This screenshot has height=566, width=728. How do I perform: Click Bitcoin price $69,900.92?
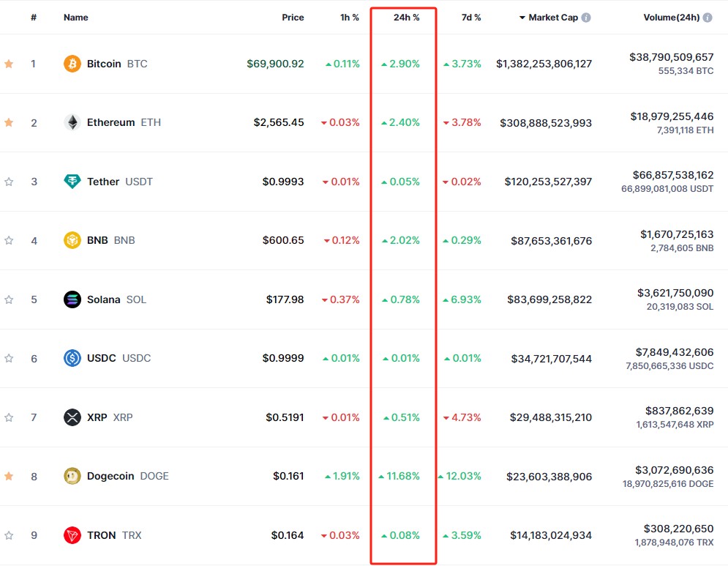tap(275, 64)
